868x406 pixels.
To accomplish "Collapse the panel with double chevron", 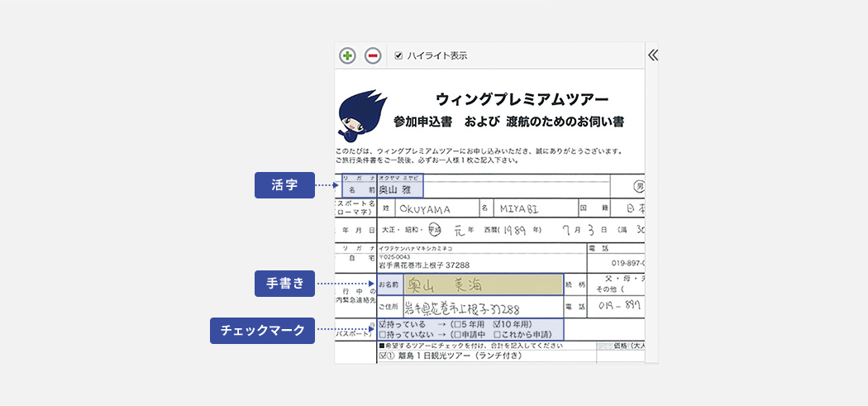I will 652,55.
